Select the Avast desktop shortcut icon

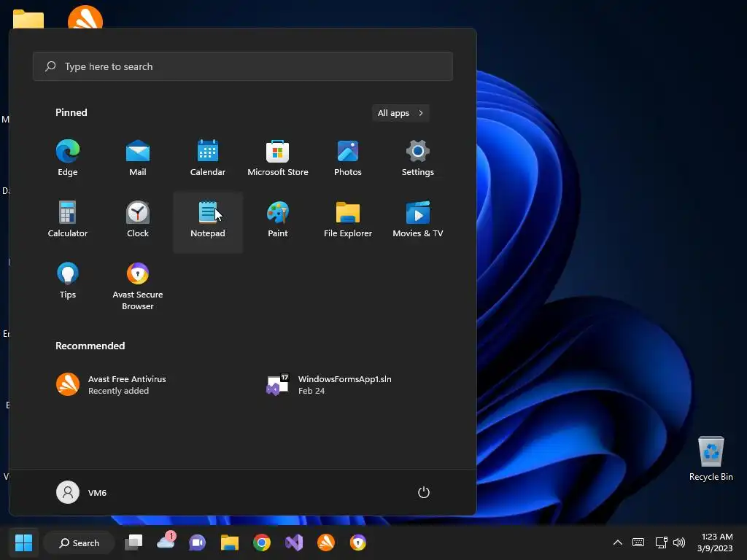(85, 17)
